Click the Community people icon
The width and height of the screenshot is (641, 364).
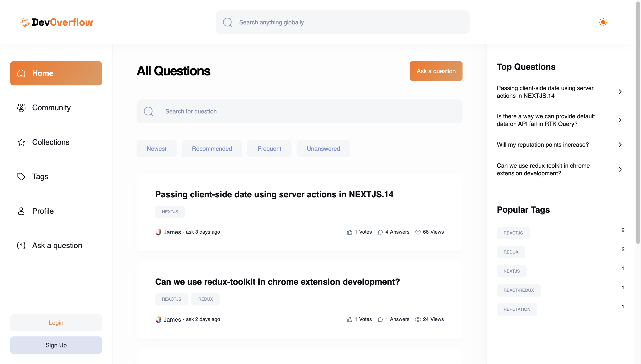click(21, 108)
